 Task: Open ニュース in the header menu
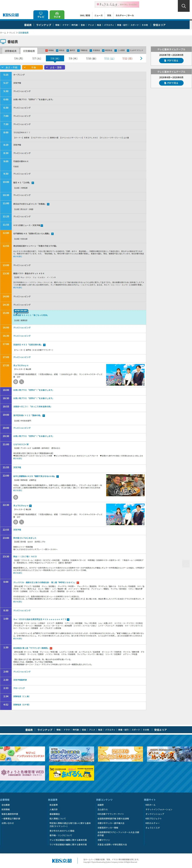point(98,15)
